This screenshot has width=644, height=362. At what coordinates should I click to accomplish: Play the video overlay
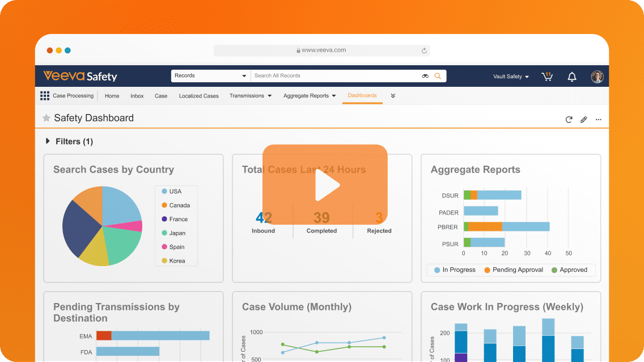coord(325,185)
